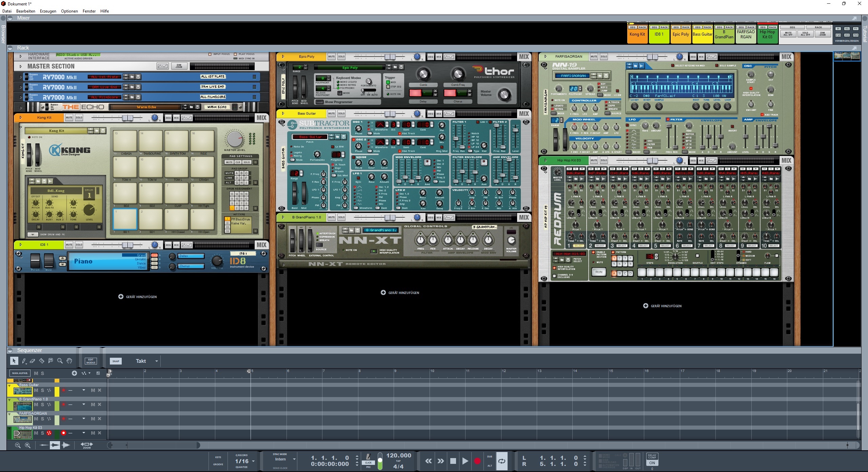Image resolution: width=868 pixels, height=472 pixels.
Task: Click the Kong pad 13 CABASA
Action: [125, 141]
